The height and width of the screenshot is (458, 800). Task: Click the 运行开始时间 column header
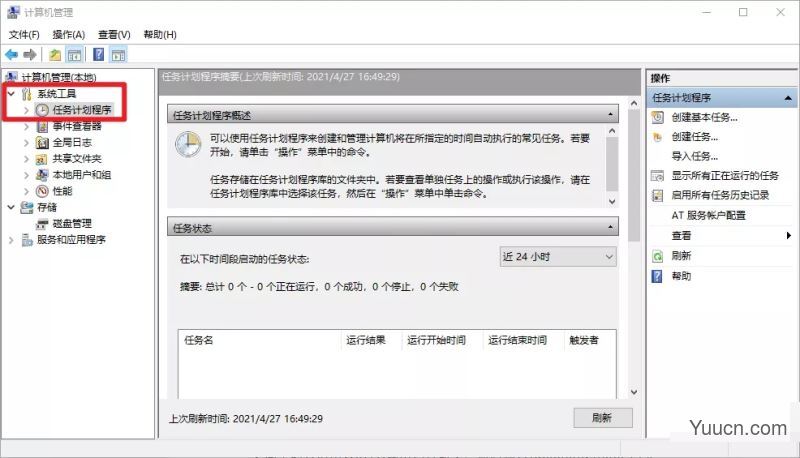(x=436, y=340)
